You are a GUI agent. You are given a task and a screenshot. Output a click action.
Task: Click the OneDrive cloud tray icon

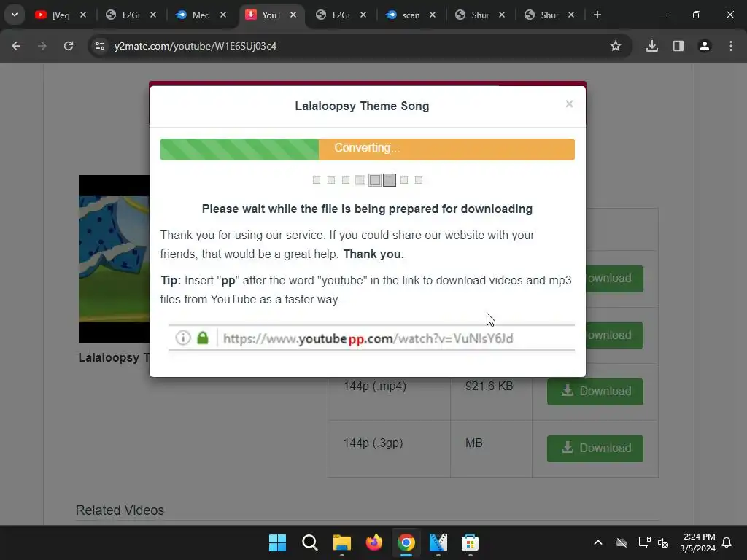[x=622, y=542]
